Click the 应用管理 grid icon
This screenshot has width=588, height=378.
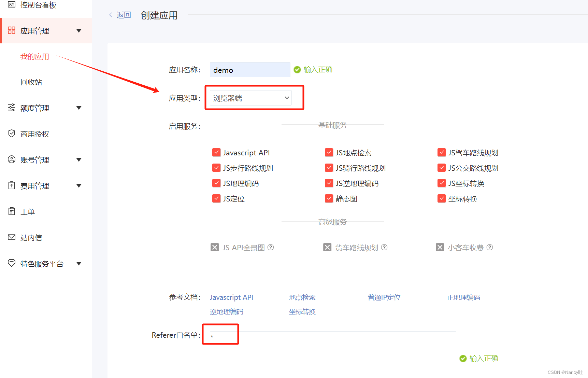click(12, 30)
